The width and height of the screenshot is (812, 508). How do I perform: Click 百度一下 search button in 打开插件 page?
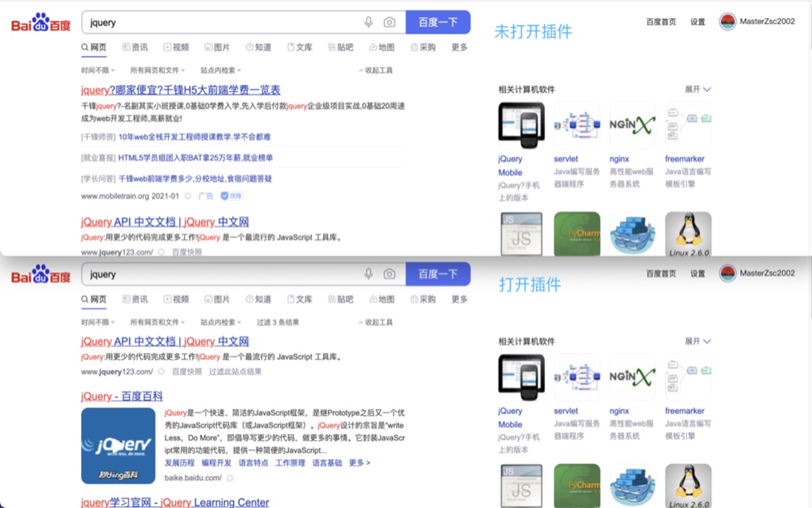[438, 274]
